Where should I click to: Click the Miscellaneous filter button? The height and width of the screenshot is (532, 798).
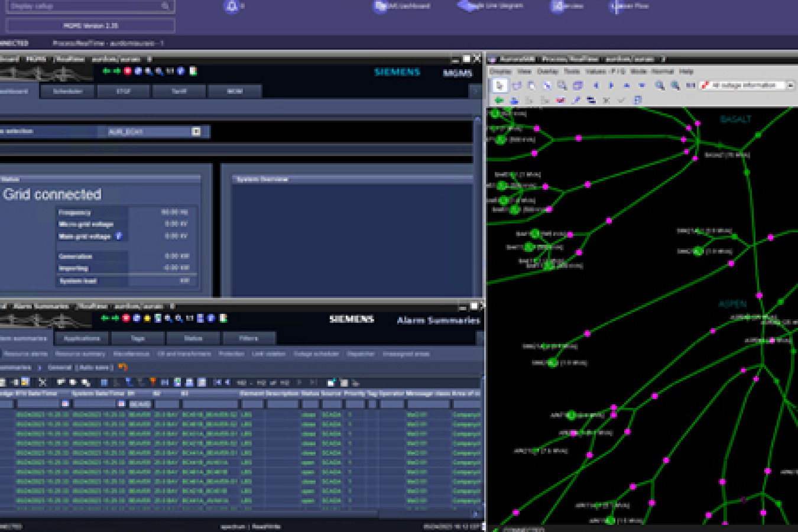pyautogui.click(x=131, y=353)
